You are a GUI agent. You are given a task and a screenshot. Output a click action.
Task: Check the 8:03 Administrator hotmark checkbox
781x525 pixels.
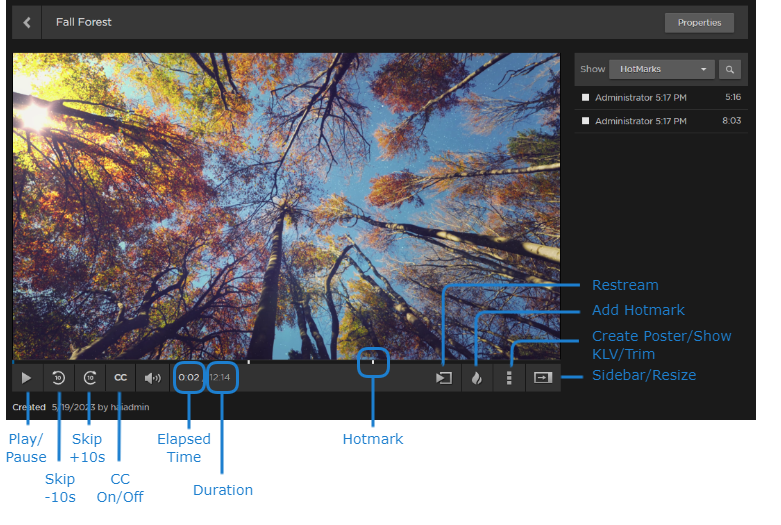(x=586, y=121)
